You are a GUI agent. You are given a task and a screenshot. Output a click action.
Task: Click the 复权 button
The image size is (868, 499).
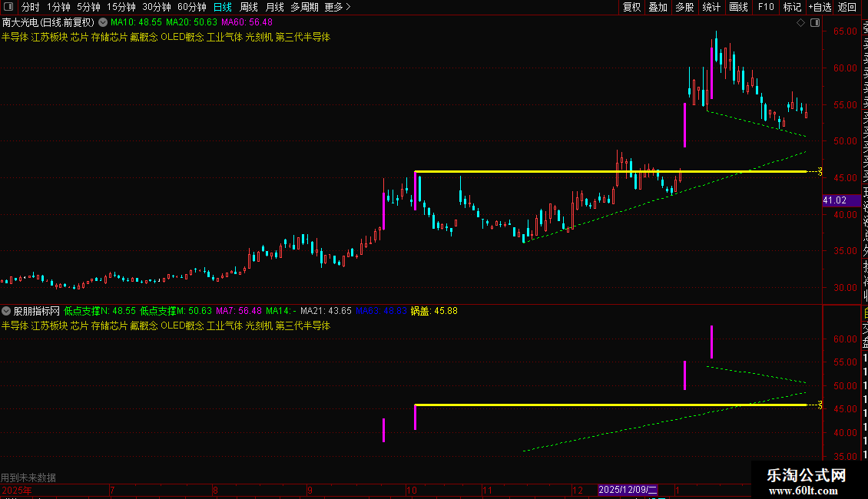point(631,7)
